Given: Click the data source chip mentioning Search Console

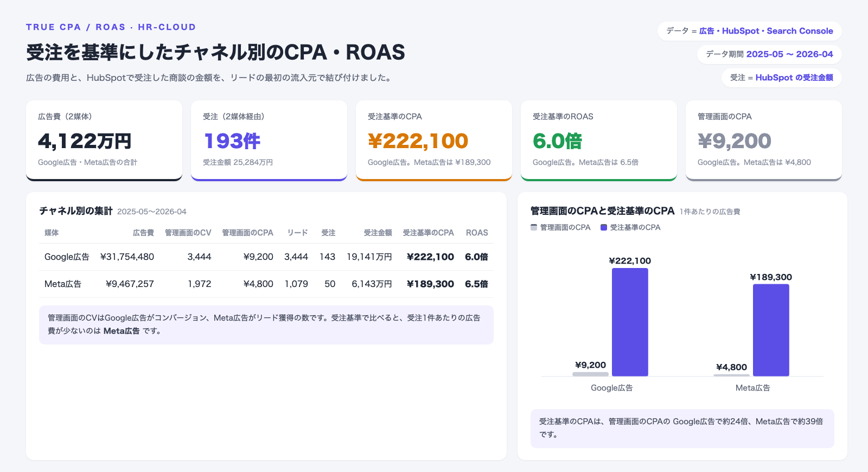Looking at the screenshot, I should (750, 31).
